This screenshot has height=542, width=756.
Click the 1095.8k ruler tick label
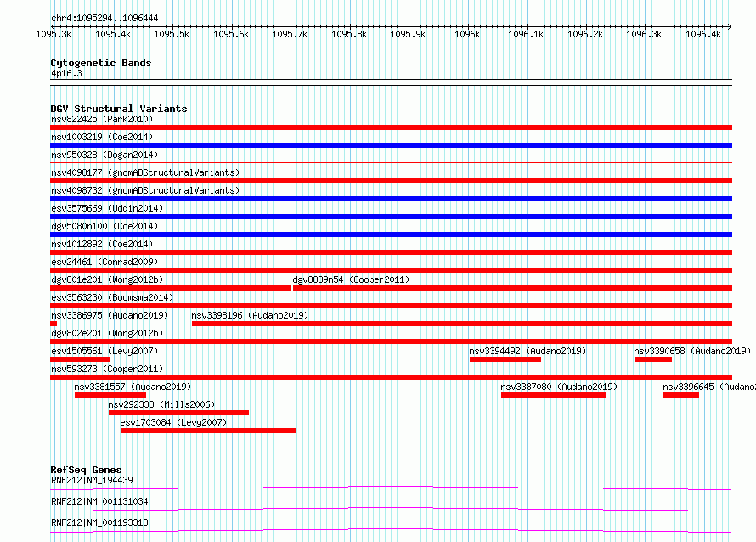[x=349, y=34]
